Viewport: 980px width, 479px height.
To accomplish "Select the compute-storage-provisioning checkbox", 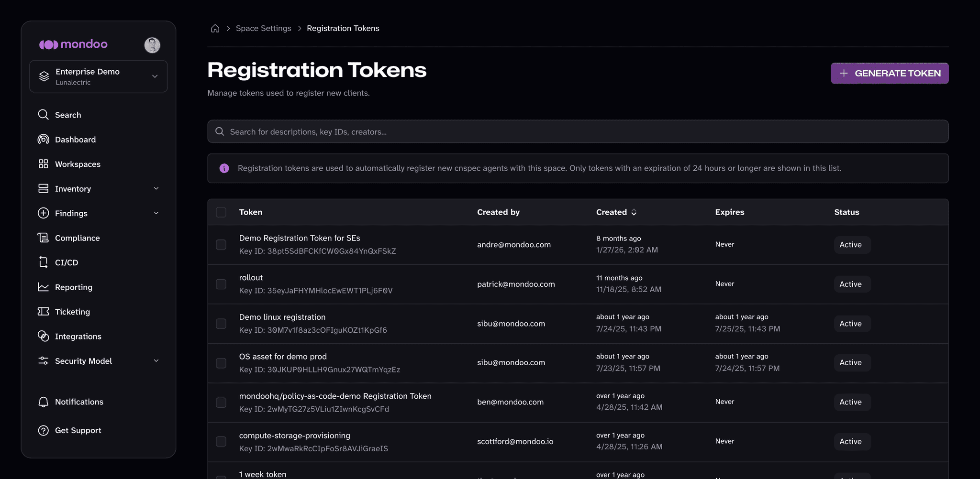I will (x=221, y=442).
